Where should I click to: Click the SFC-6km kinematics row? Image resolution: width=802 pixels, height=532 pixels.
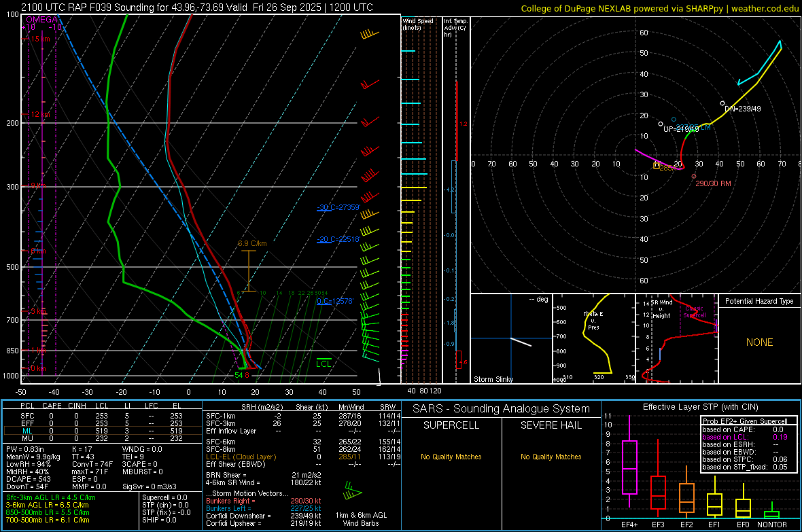click(303, 442)
